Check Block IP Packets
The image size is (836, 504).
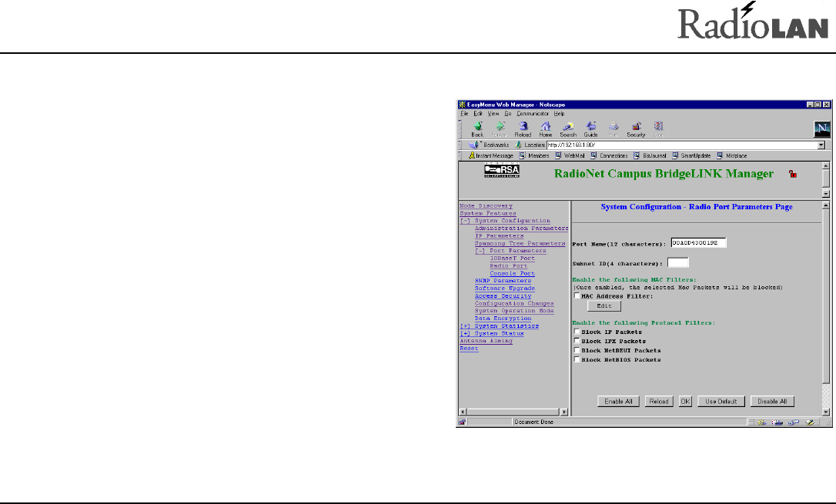577,332
